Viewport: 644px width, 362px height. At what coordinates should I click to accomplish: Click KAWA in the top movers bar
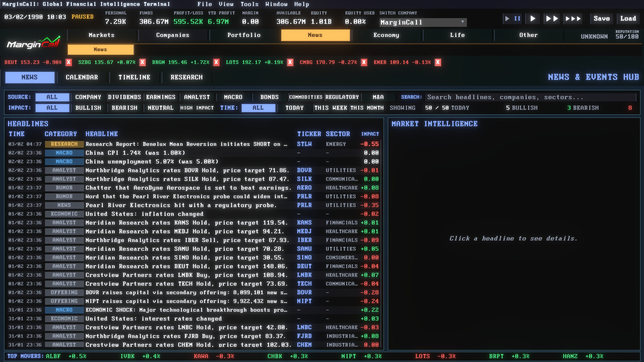click(201, 356)
